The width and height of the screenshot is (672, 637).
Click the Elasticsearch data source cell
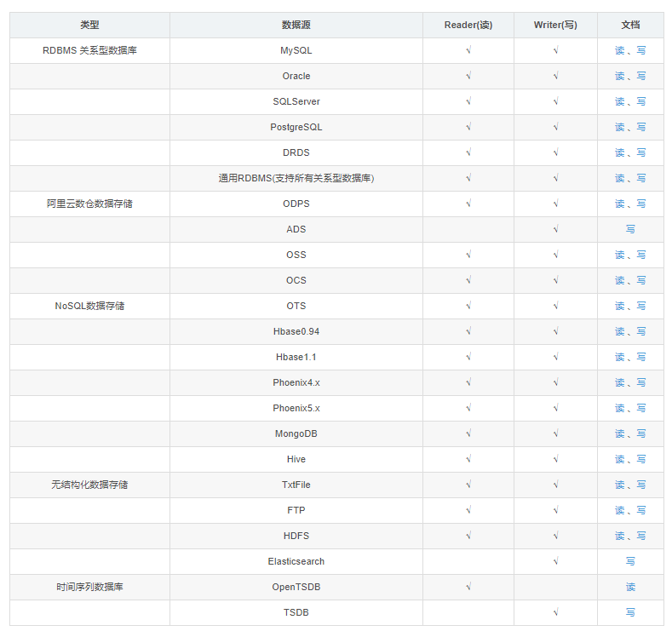coord(296,561)
